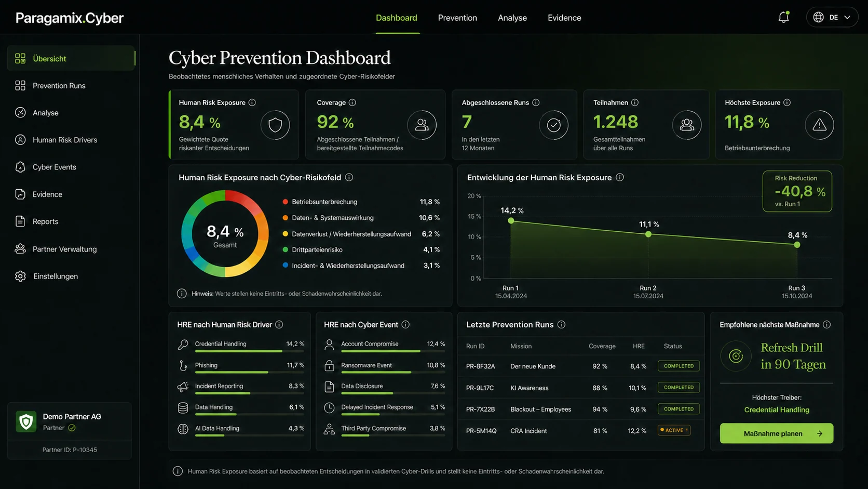Click the Coverage column header

tap(602, 346)
